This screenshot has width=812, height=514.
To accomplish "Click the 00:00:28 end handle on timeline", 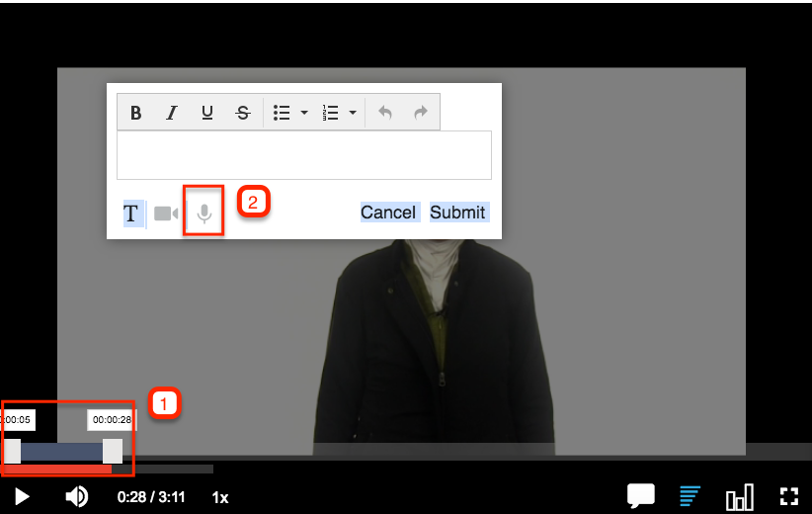I will (113, 452).
